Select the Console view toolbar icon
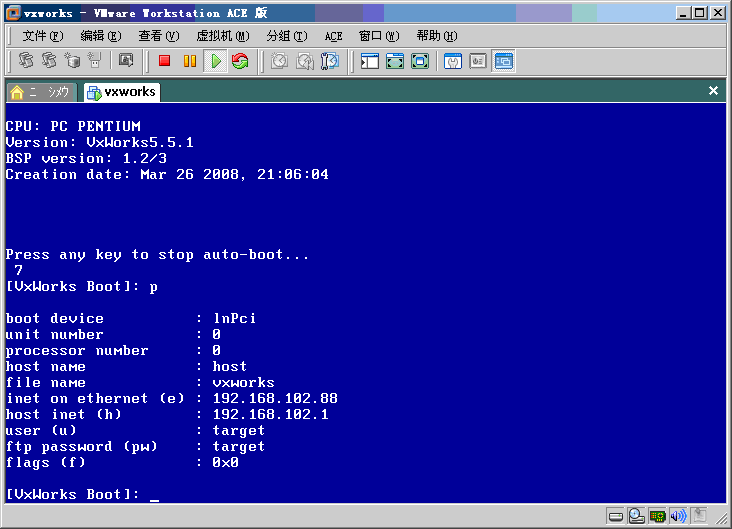The image size is (732, 529). tap(504, 61)
